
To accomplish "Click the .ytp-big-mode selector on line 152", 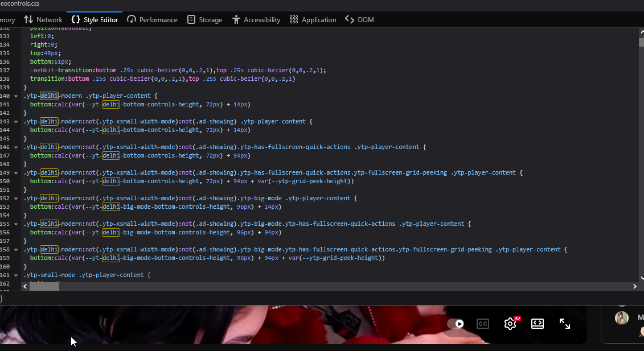I will [x=191, y=199].
